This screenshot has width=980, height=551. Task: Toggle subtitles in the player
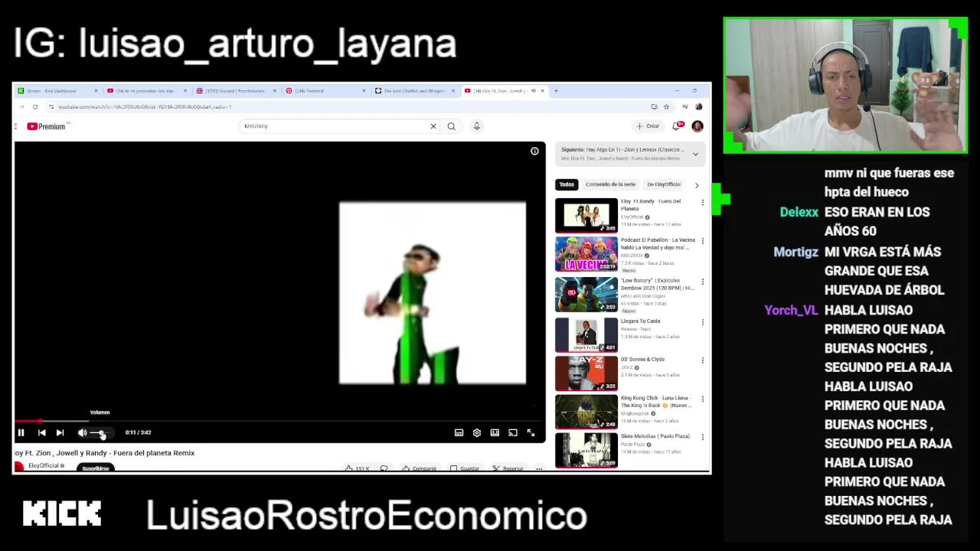click(459, 432)
